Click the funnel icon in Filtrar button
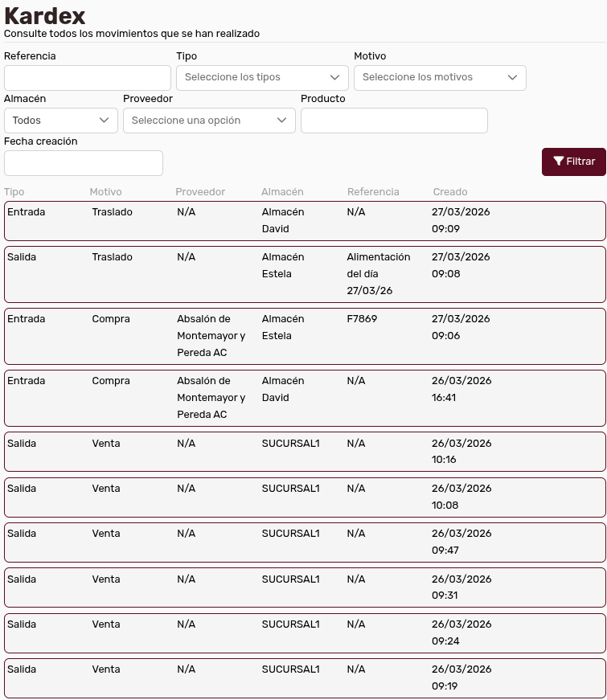This screenshot has width=607, height=700. (558, 162)
